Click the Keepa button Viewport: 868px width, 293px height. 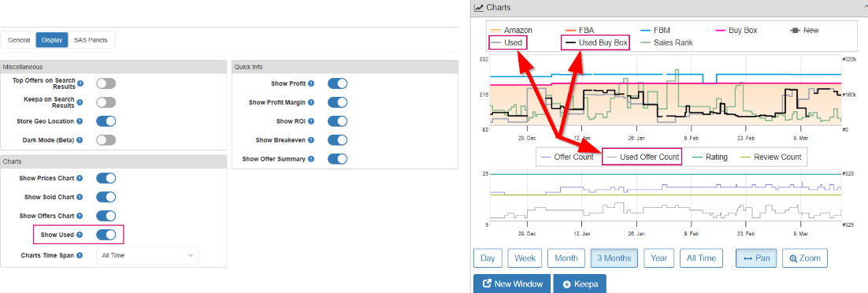(x=580, y=284)
